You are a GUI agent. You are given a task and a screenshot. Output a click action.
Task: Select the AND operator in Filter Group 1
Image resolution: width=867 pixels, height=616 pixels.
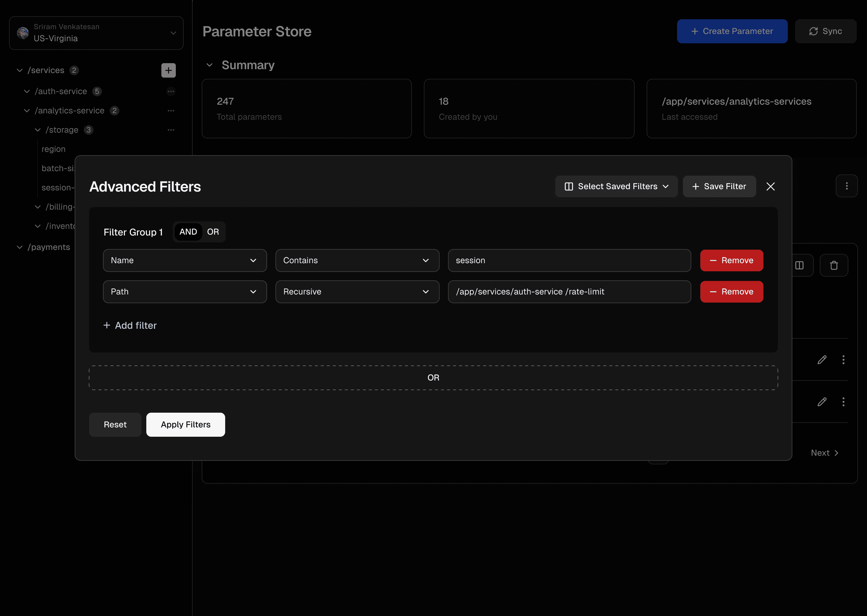tap(188, 232)
